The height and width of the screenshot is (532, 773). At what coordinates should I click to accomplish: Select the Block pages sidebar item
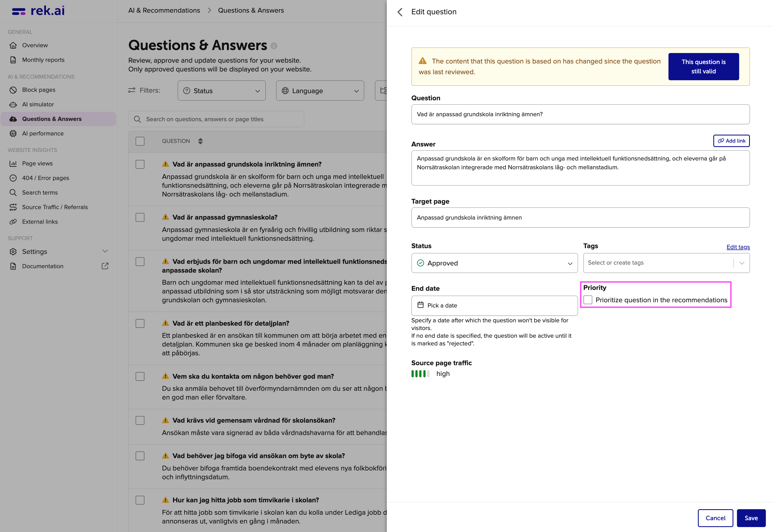38,89
